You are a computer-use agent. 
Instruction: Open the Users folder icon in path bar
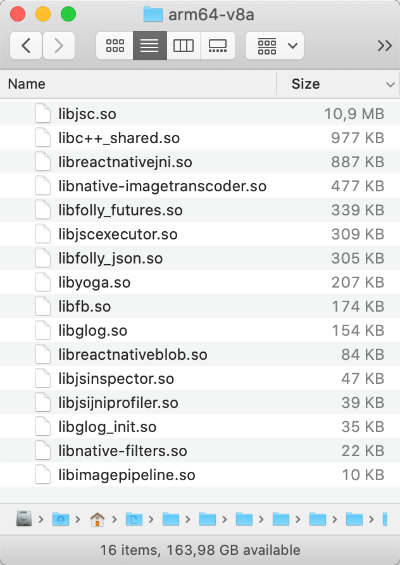click(61, 519)
